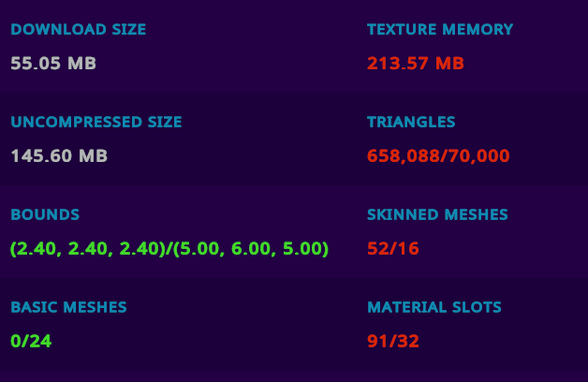Click the Triangles heading
Viewport: 588px width, 382px height.
[411, 123]
